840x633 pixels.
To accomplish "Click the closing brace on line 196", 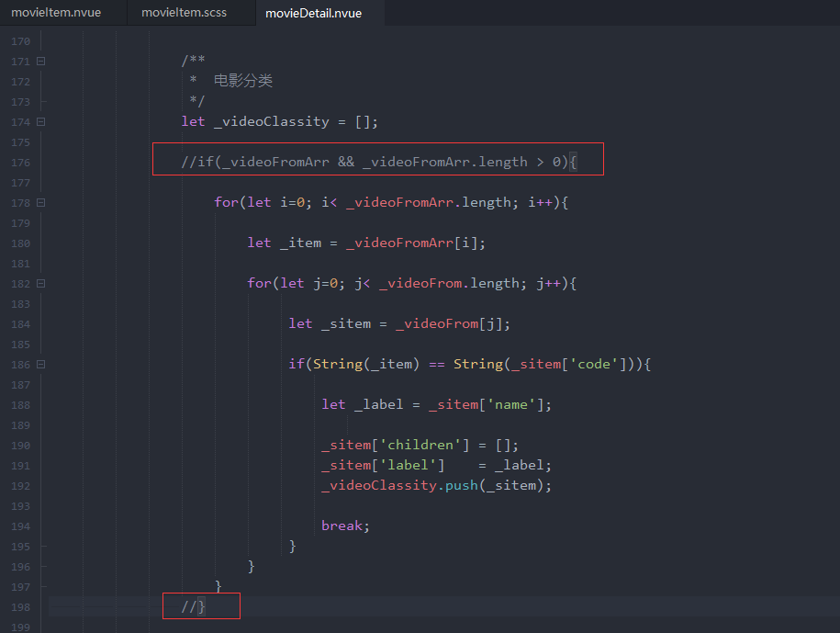I will 252,567.
